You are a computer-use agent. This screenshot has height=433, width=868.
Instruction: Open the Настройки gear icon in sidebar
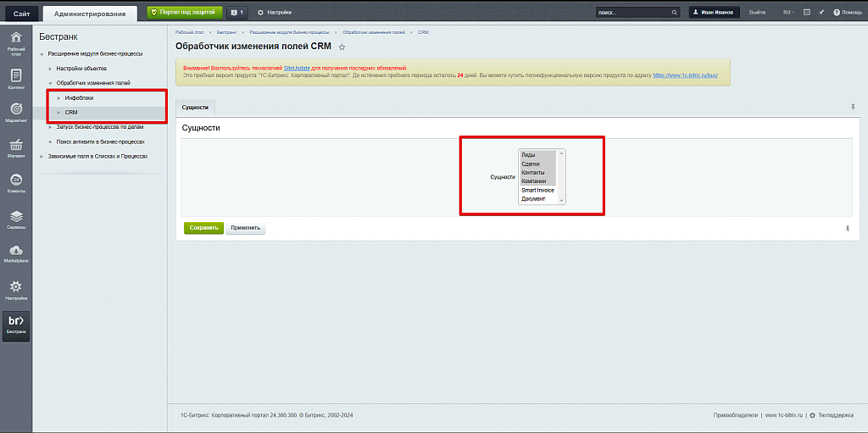tap(15, 288)
